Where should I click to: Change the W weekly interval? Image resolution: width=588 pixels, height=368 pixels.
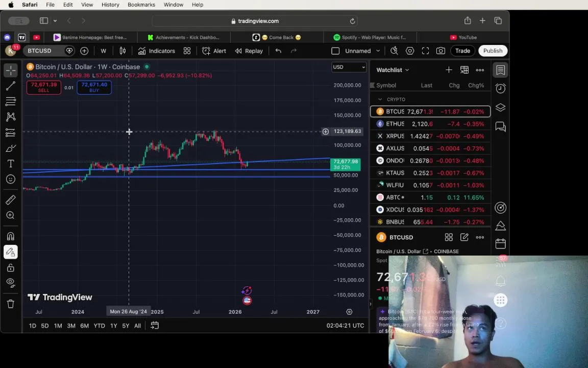pos(104,51)
